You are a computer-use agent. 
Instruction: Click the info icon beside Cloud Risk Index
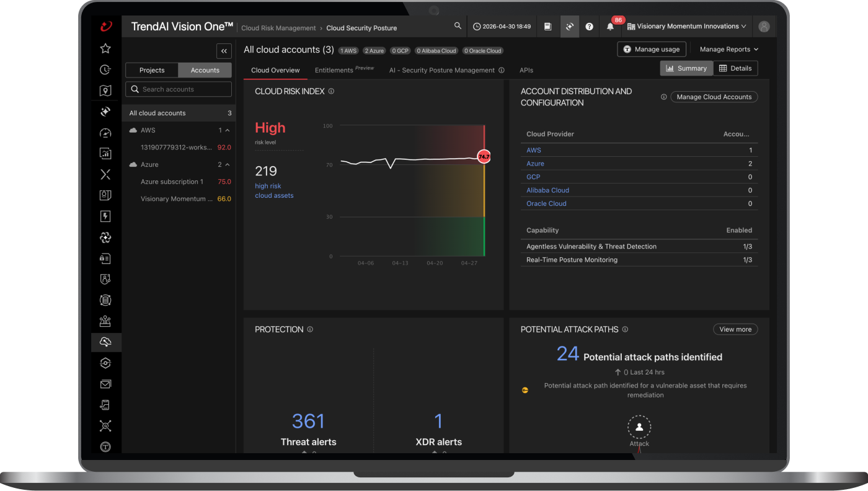331,91
